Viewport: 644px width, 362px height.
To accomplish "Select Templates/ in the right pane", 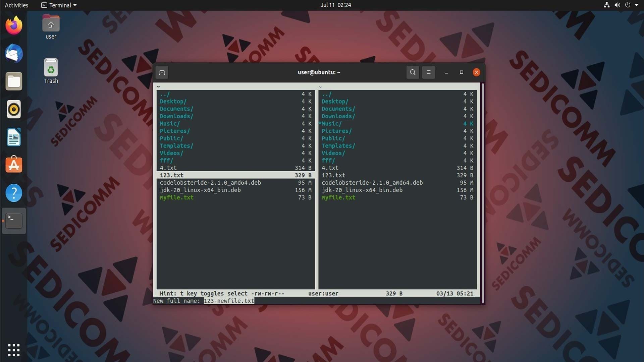I will (x=397, y=146).
